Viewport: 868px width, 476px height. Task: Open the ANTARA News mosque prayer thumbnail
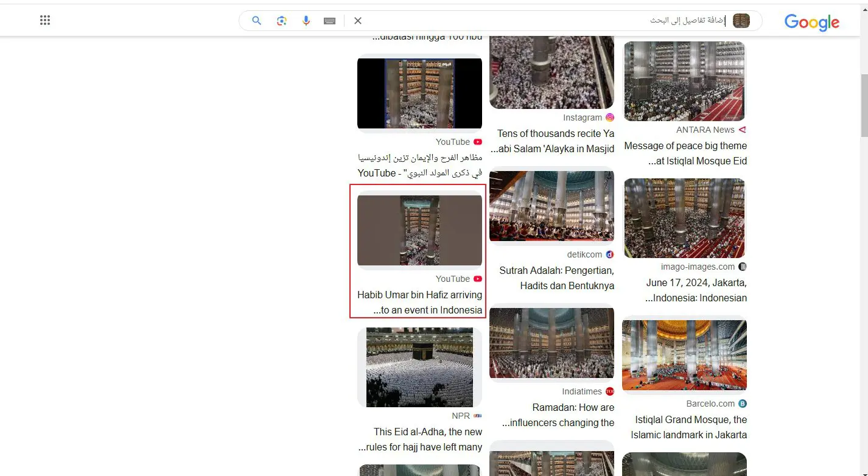685,81
